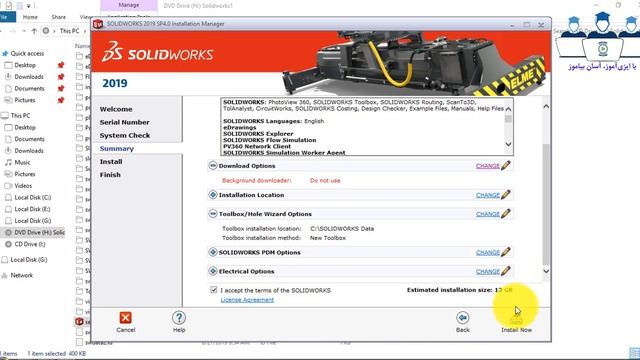640x360 pixels.
Task: Open Manage tab in File Explorer
Action: click(x=129, y=5)
